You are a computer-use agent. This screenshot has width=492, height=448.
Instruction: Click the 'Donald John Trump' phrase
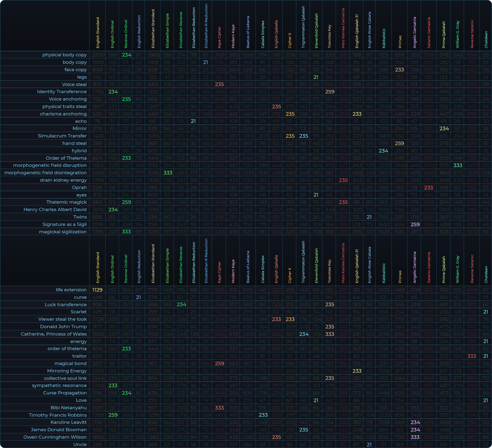[x=63, y=327]
